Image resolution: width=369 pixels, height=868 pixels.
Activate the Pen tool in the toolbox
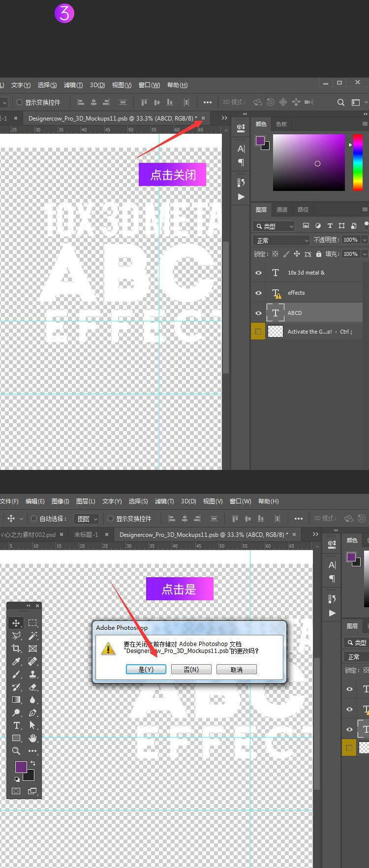click(33, 712)
